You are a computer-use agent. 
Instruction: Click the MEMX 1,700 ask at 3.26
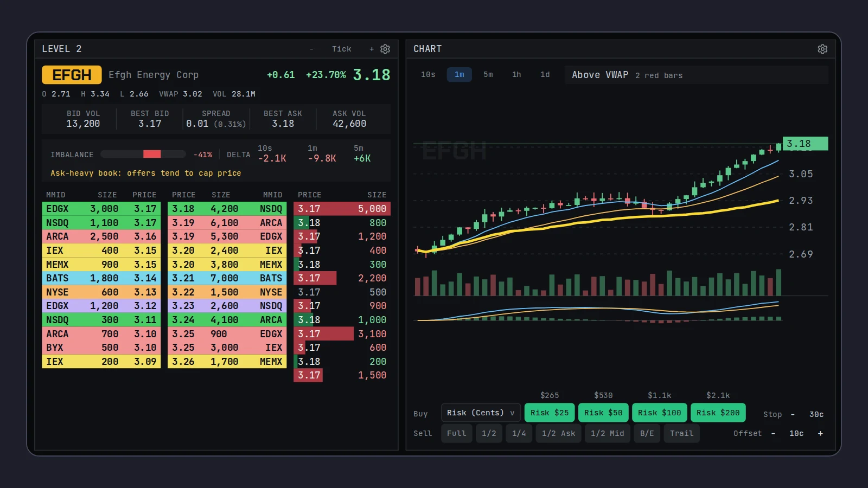pos(227,362)
